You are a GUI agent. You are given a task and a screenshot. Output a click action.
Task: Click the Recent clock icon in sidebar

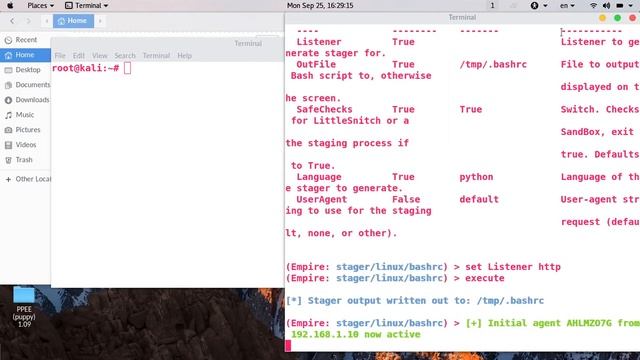click(8, 40)
